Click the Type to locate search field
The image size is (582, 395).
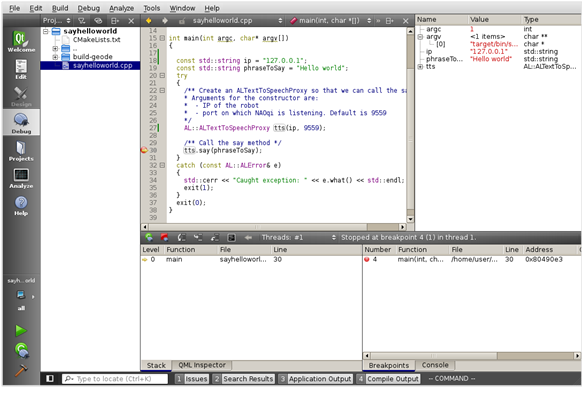[115, 379]
